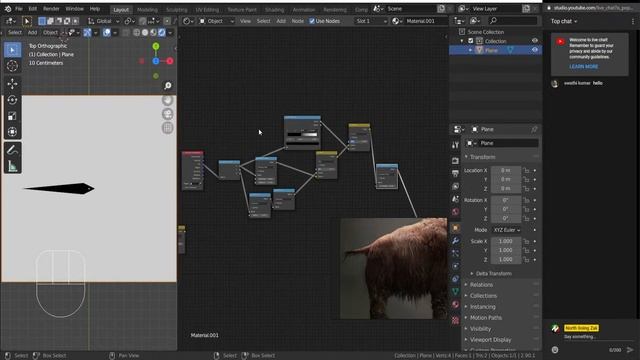
Task: Click the LEARN MORE link in chat
Action: [584, 67]
